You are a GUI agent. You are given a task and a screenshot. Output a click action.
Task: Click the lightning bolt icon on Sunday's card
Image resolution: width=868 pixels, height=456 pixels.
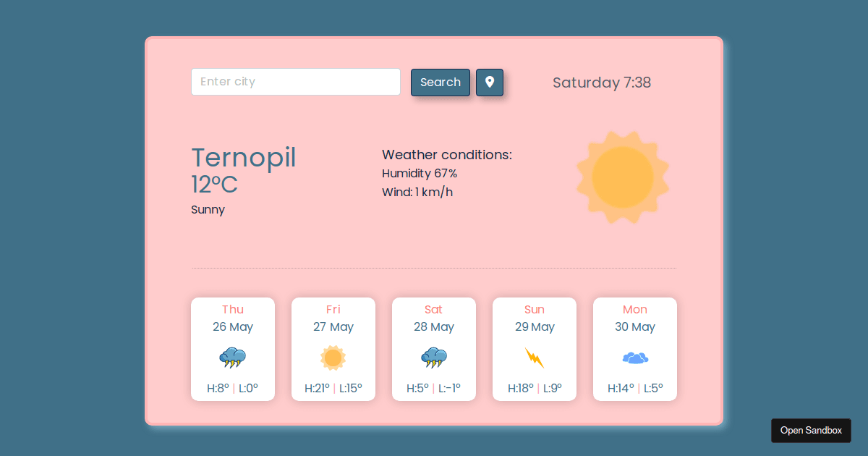pos(535,356)
